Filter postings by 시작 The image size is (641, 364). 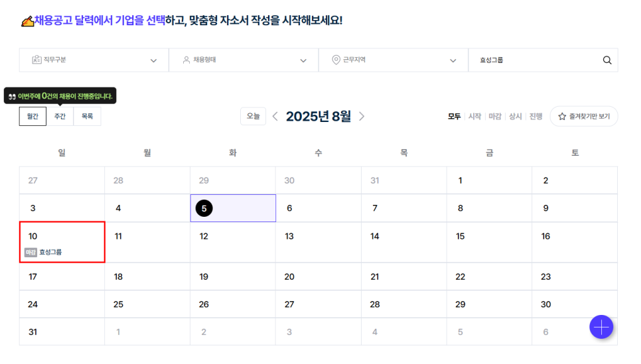[474, 117]
